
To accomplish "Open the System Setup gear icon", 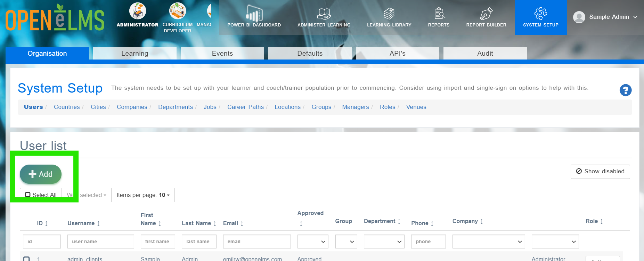I will click(541, 14).
